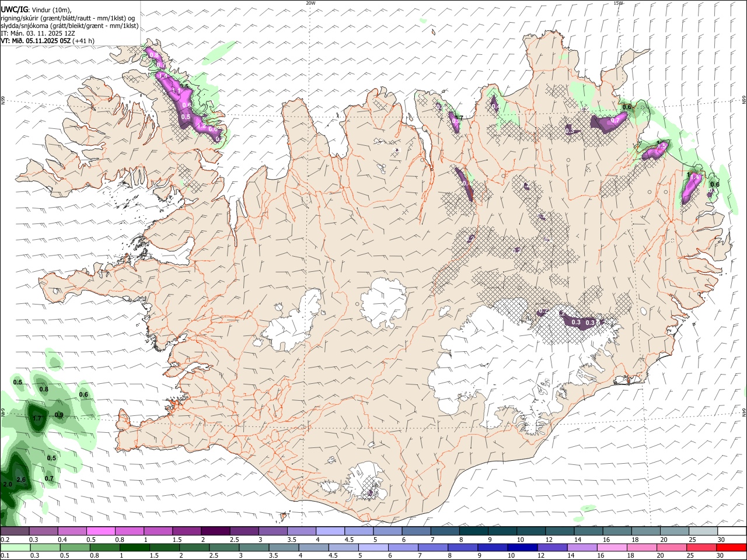Click the 'slydda/snjókoma (grátt/bleikt/grænt' description line
747x560 pixels.
pos(69,26)
